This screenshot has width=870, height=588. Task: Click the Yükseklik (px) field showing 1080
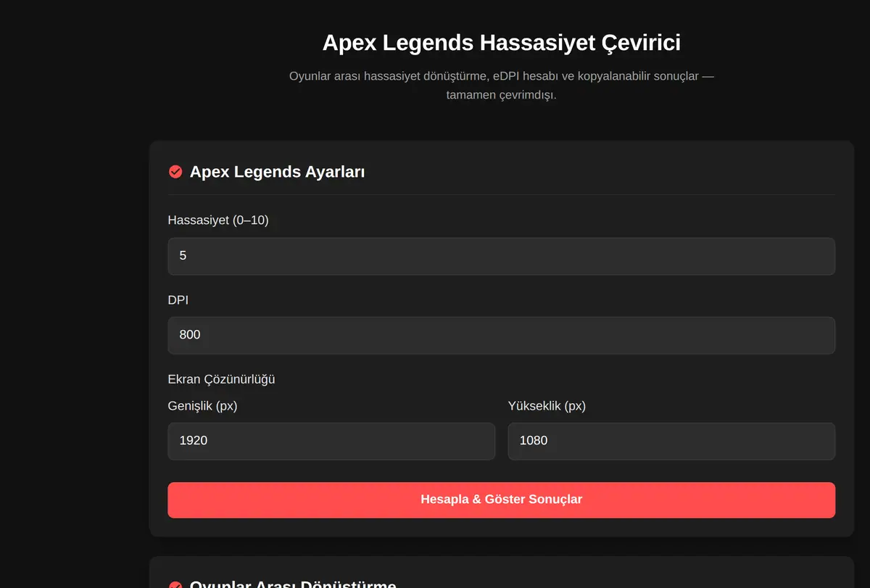[x=671, y=441]
